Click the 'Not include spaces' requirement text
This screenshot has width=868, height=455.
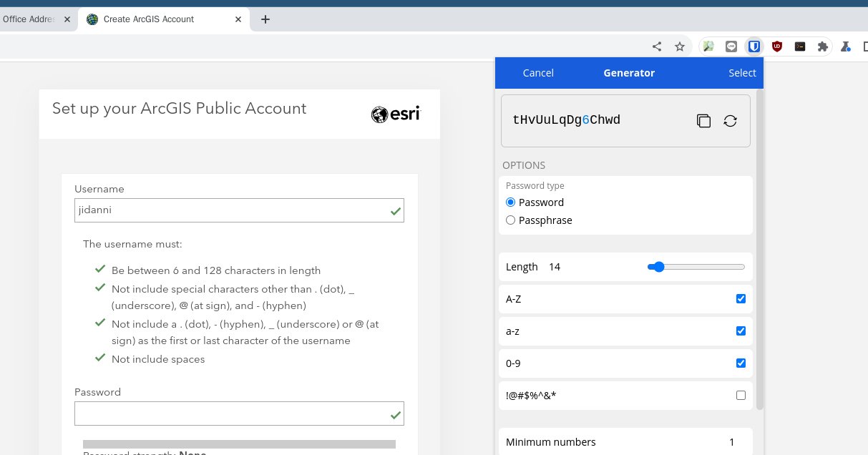(x=158, y=359)
